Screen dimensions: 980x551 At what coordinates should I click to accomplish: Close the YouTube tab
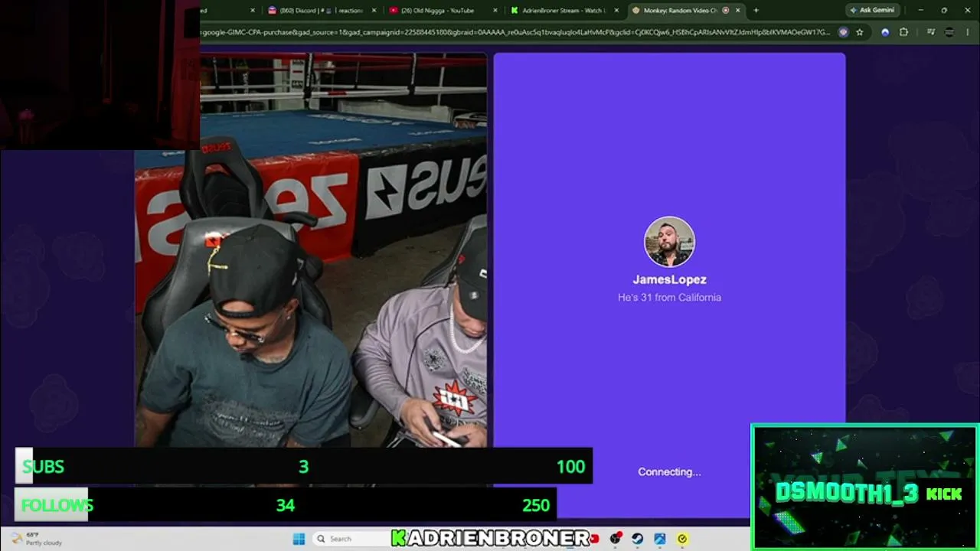tap(495, 11)
